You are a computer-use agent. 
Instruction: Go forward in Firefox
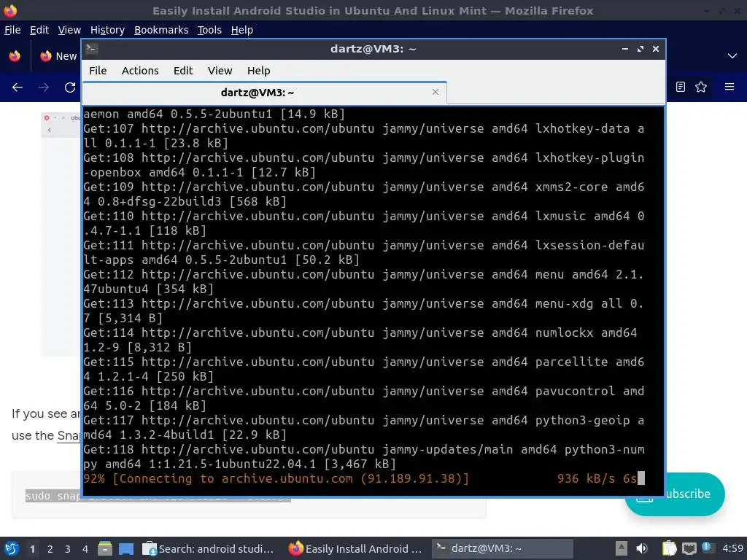coord(44,87)
